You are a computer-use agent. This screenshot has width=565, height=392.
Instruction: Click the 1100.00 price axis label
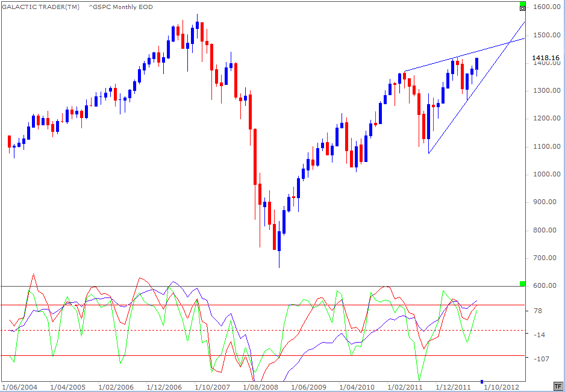[548, 147]
